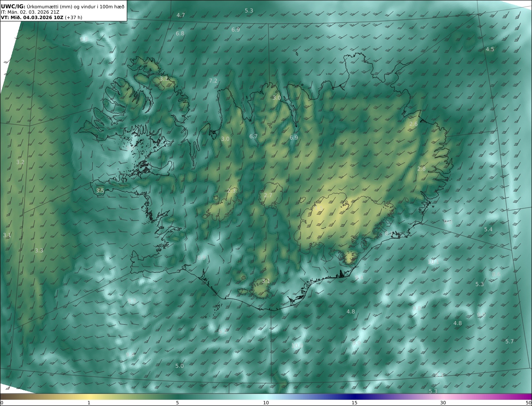Click the colorbar tick label "10"

266,403
